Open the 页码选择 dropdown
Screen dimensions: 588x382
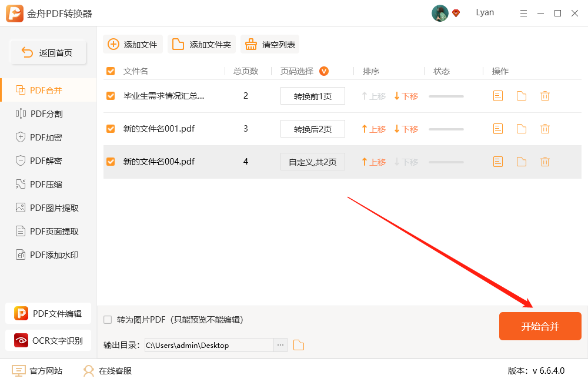323,71
